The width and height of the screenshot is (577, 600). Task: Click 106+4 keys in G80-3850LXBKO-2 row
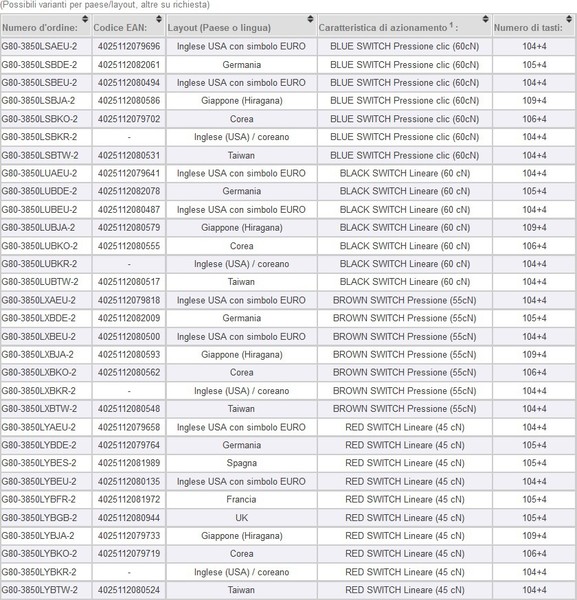click(x=535, y=373)
